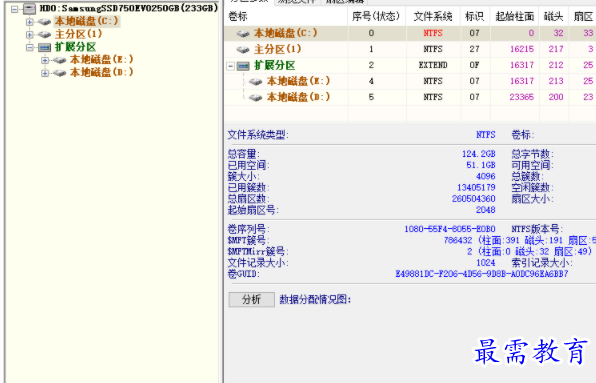Viewport: 596px width, 383px height.
Task: Click drive icon of 本地磁盘(D:) table row
Action: click(256, 98)
